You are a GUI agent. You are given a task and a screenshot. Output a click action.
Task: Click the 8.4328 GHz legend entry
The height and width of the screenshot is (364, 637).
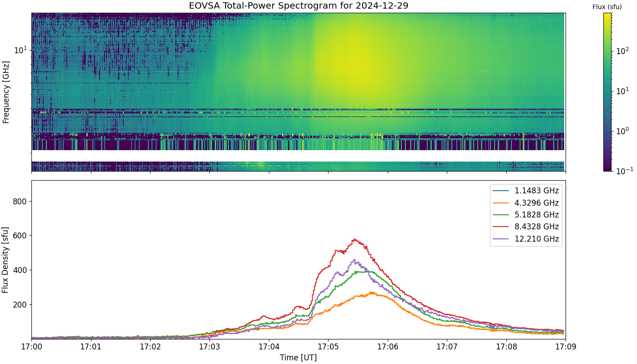click(526, 227)
